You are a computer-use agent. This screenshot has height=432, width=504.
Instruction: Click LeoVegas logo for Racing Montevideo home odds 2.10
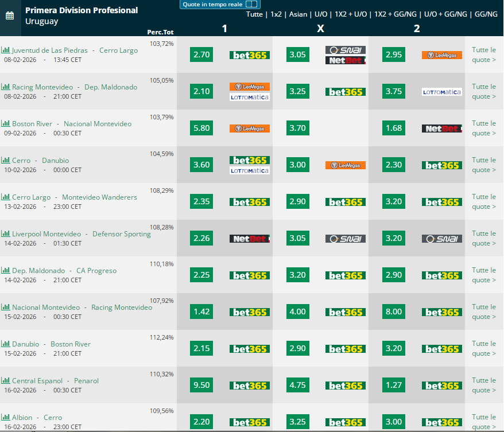pyautogui.click(x=250, y=87)
